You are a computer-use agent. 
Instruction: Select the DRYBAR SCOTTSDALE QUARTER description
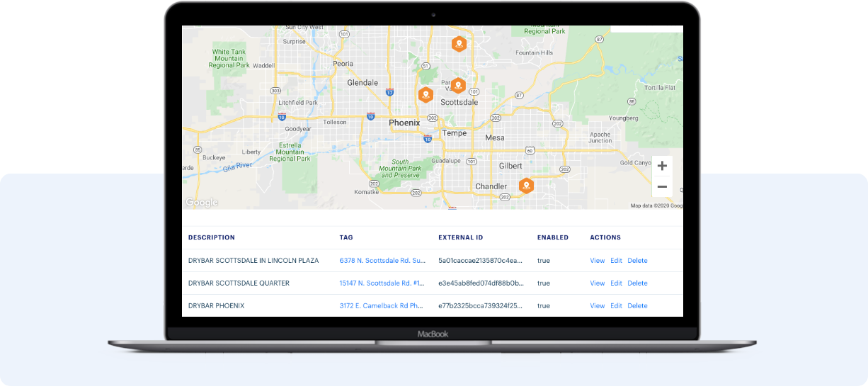point(239,283)
